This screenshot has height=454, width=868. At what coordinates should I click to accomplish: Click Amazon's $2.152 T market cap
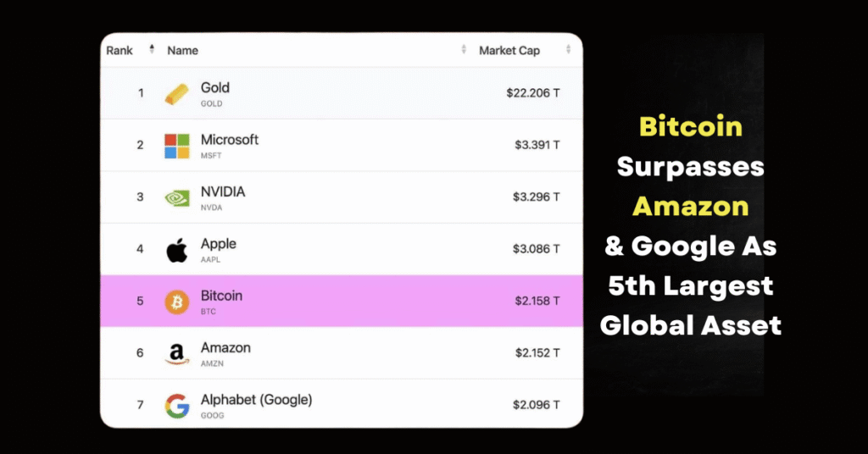point(537,353)
